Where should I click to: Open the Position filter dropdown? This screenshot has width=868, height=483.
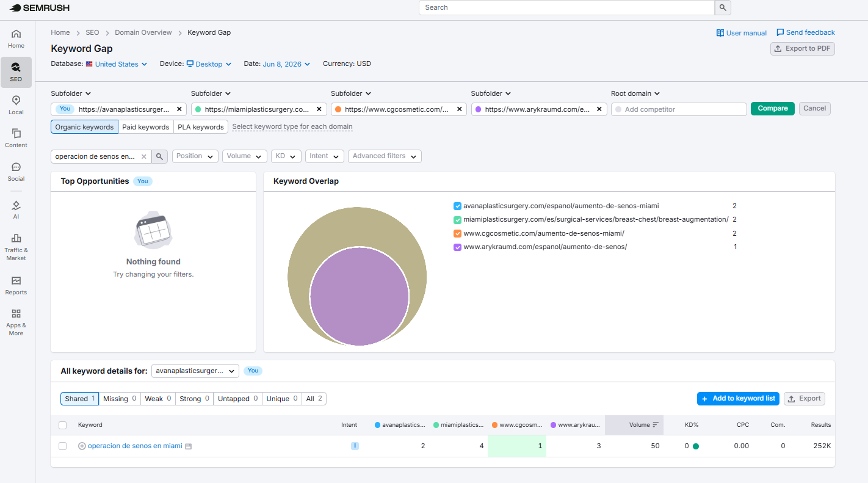[195, 156]
